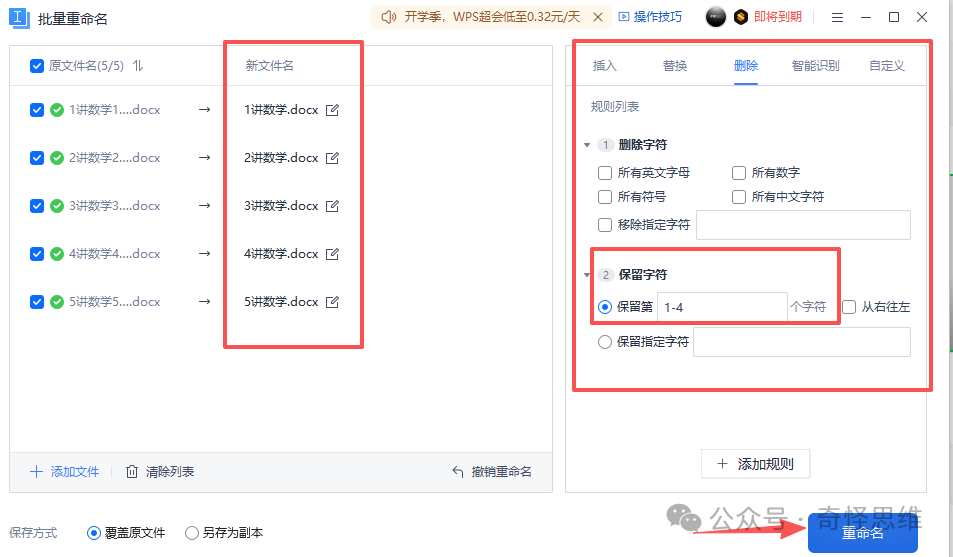Screen dimensions: 953x557
Task: Switch to the 插入 tab
Action: (x=605, y=66)
